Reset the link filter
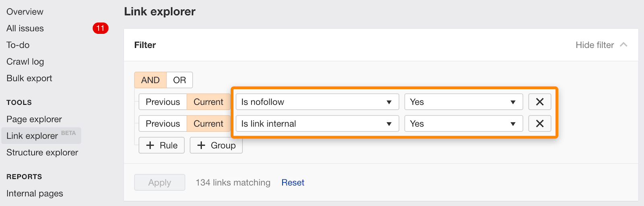This screenshot has height=206, width=644. [x=293, y=183]
